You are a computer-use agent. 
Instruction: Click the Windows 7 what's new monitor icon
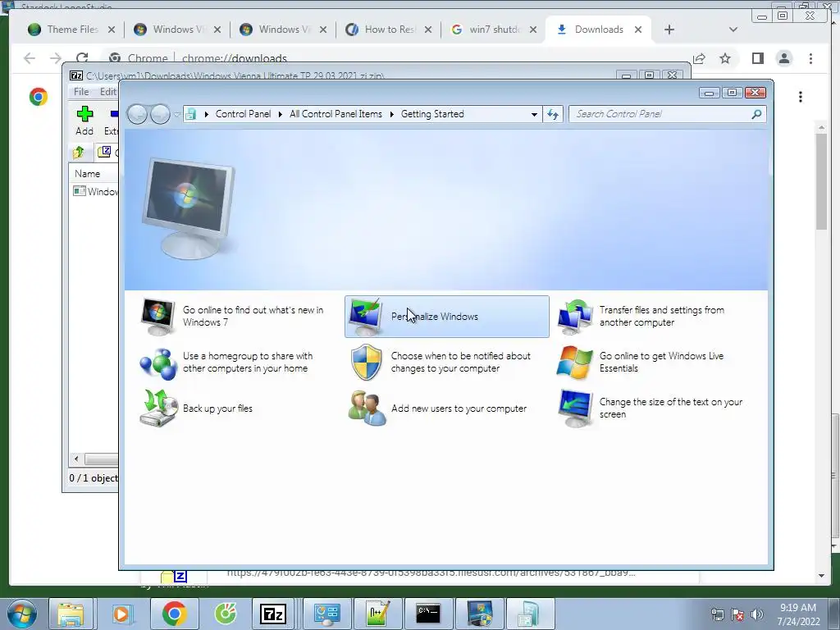click(x=157, y=317)
